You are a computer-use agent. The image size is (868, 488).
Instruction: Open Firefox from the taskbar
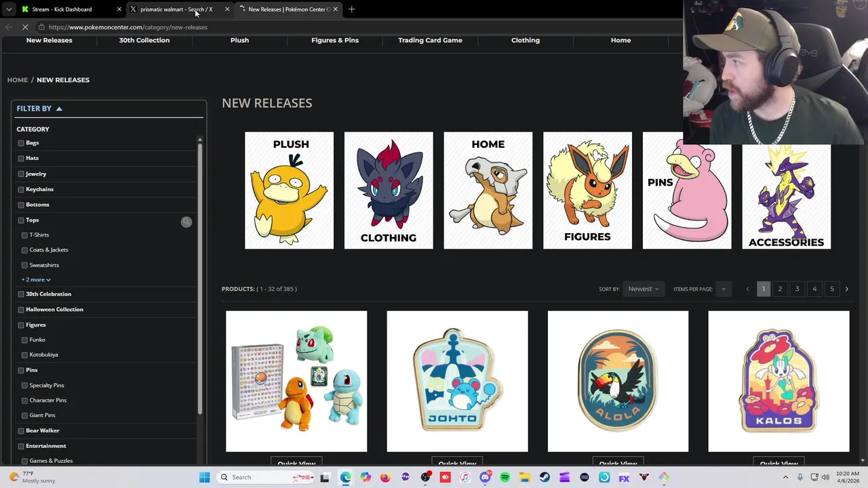[x=385, y=477]
